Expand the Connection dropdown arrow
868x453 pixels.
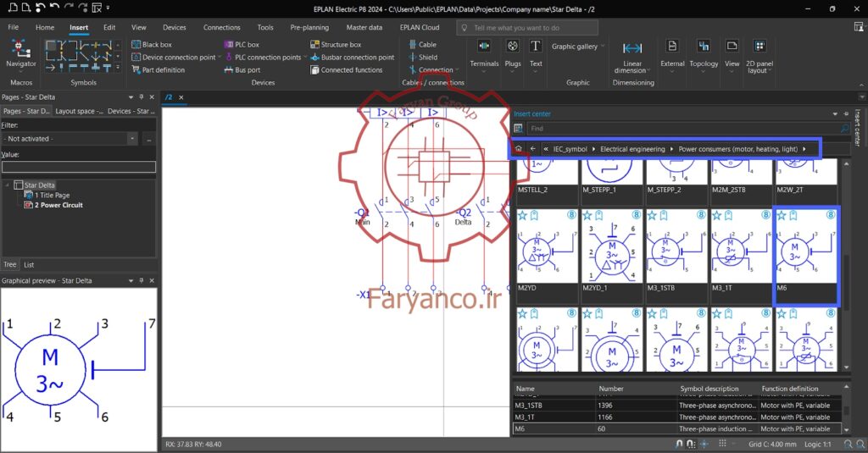coord(457,70)
